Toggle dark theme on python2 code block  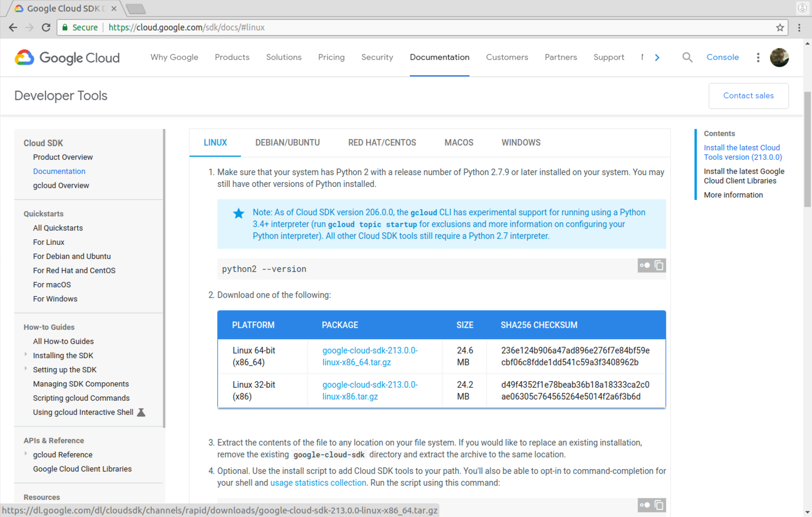[645, 266]
